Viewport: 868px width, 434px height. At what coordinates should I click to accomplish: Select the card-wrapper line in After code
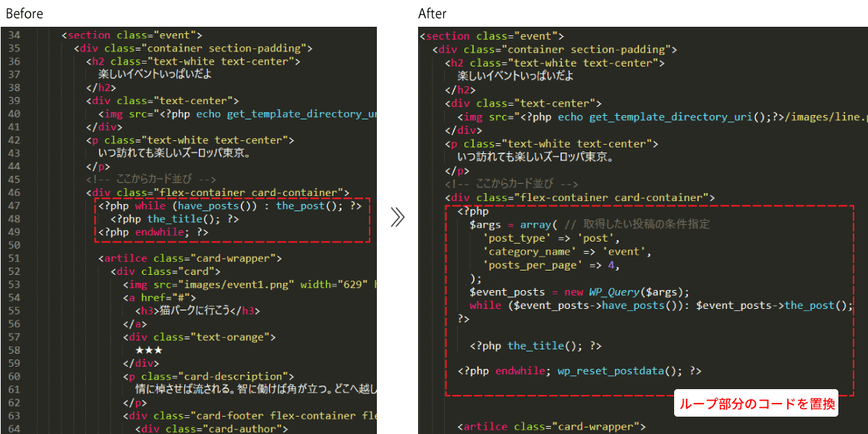click(550, 427)
